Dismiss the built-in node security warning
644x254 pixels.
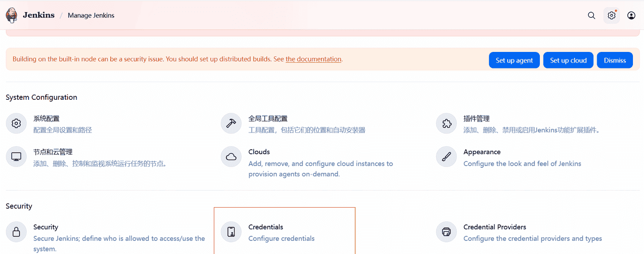point(615,60)
